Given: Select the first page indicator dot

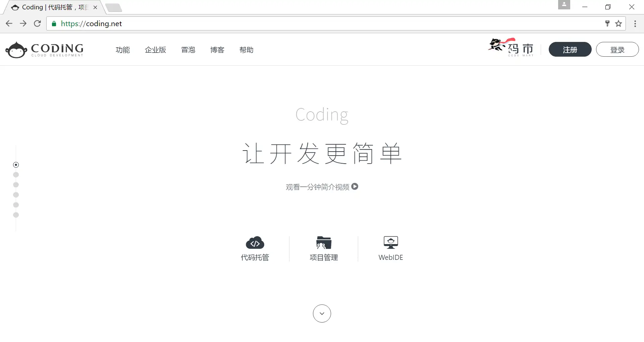Looking at the screenshot, I should pyautogui.click(x=16, y=165).
